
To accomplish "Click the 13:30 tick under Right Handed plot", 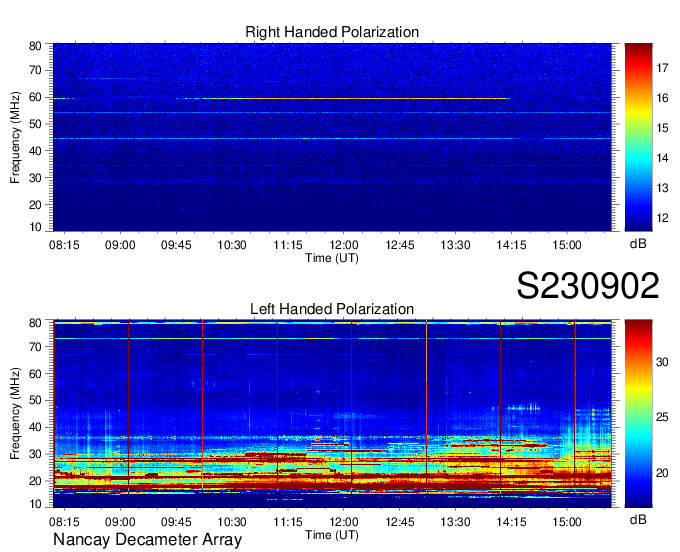I will 455,245.
